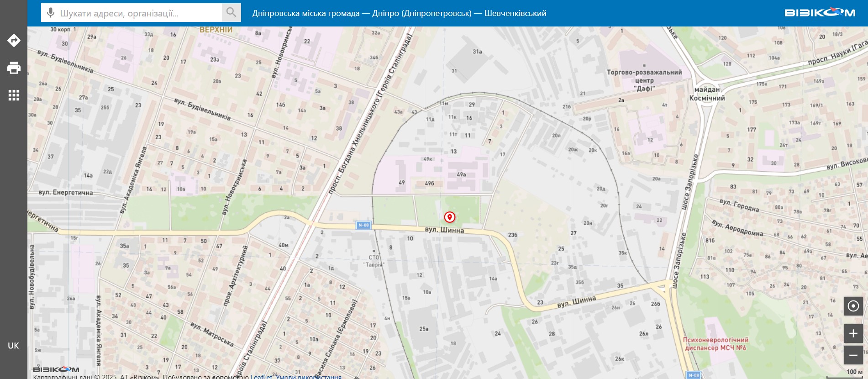The image size is (868, 379).
Task: Zoom out with the minus button
Action: tap(853, 355)
